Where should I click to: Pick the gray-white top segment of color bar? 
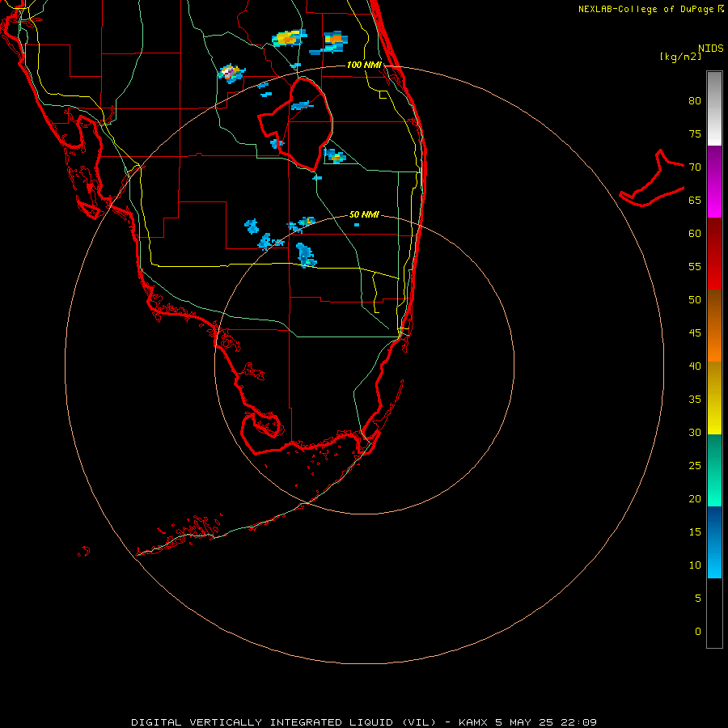[x=714, y=108]
